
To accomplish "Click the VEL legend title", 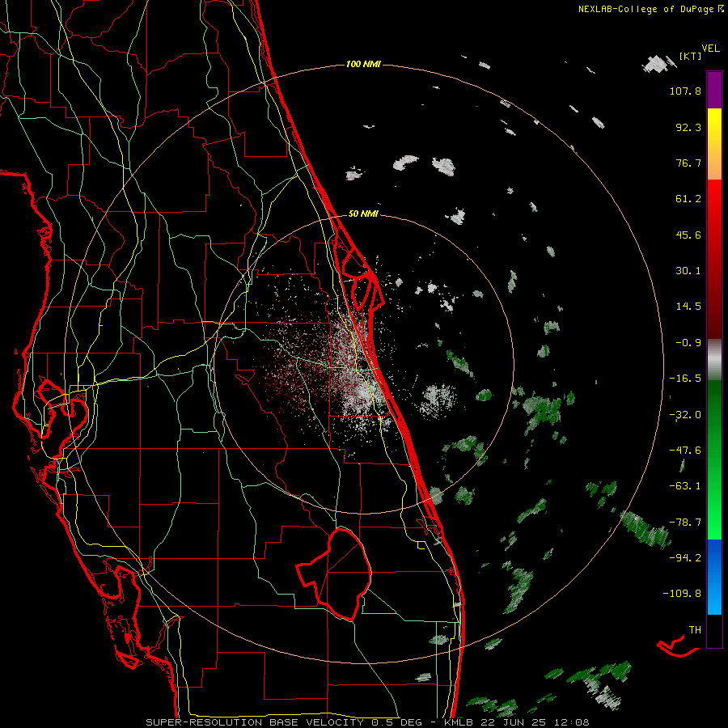I will pos(710,49).
